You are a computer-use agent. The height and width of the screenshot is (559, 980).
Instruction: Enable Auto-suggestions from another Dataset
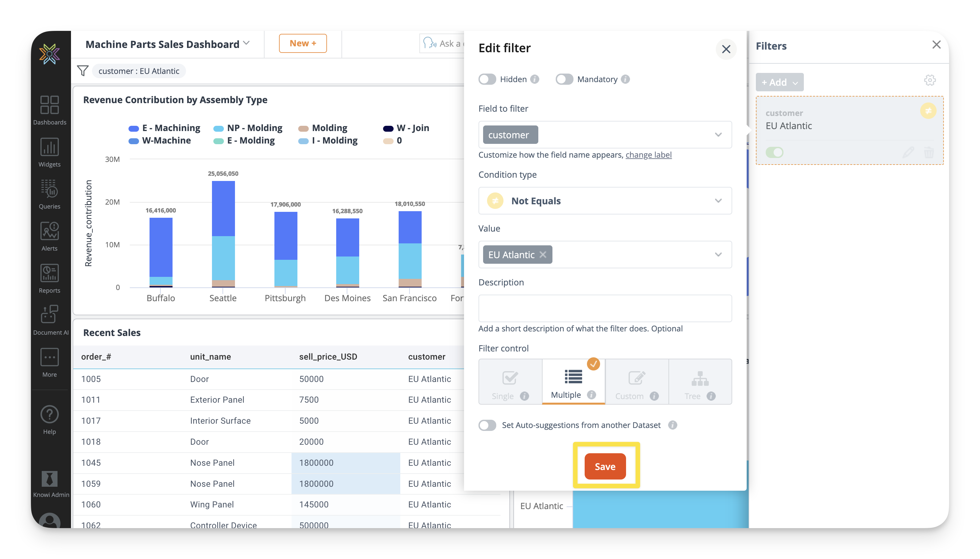(487, 425)
